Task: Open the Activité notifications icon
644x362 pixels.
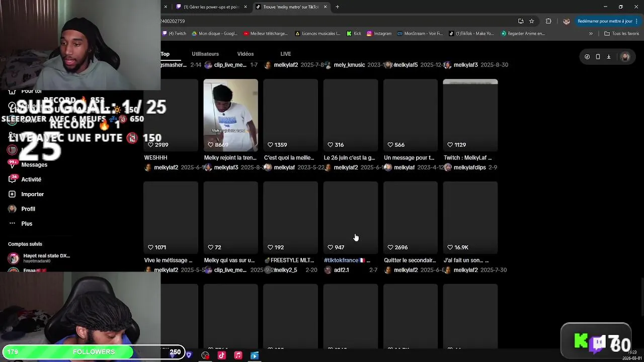Action: point(12,179)
